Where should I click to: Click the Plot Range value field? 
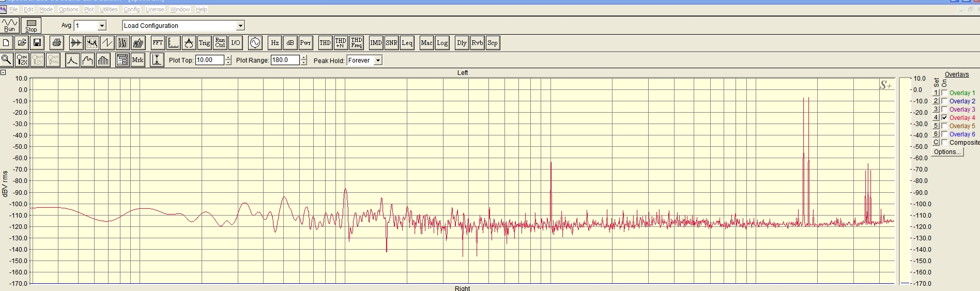point(285,60)
